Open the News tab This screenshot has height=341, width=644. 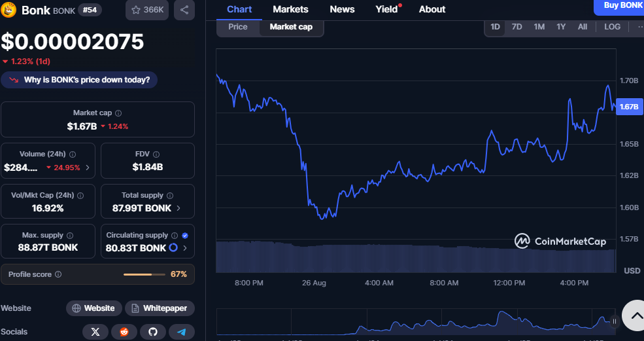click(x=342, y=9)
